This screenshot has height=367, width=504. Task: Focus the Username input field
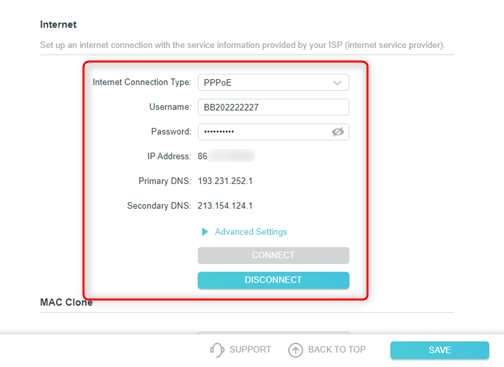pyautogui.click(x=273, y=107)
